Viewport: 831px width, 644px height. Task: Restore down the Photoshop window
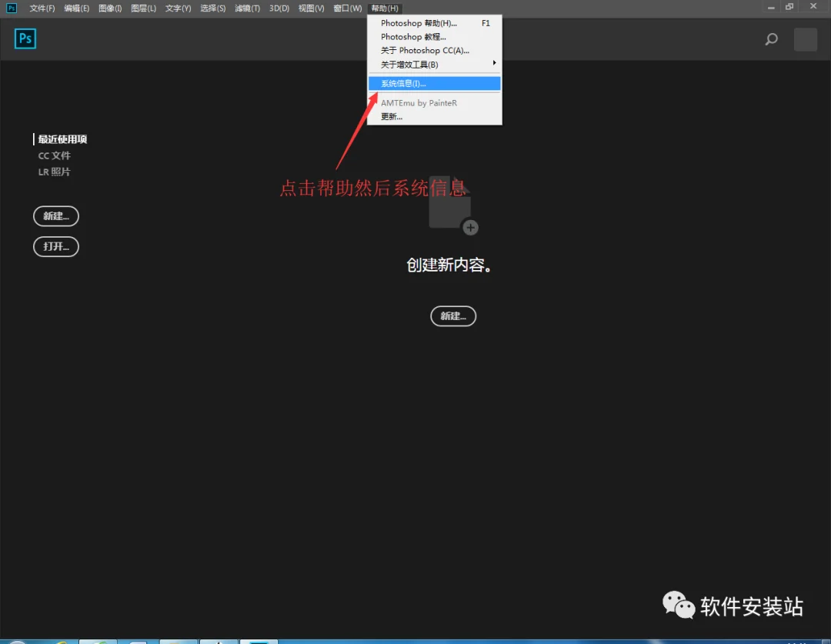pos(789,7)
